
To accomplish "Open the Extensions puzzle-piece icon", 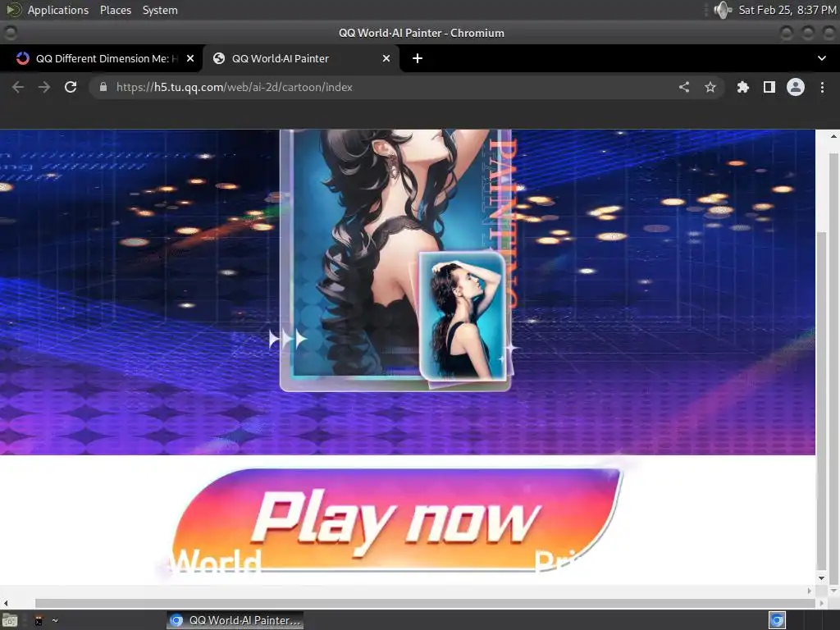I will click(x=743, y=87).
